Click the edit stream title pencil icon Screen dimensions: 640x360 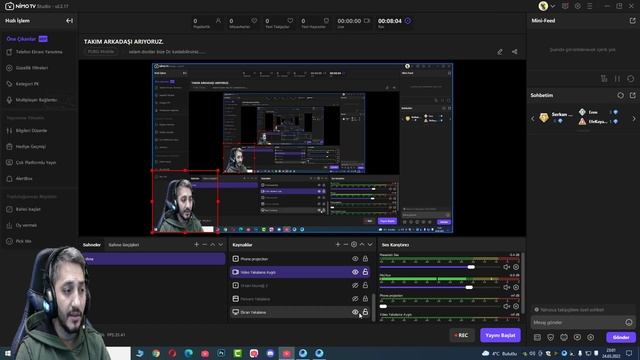(x=500, y=52)
